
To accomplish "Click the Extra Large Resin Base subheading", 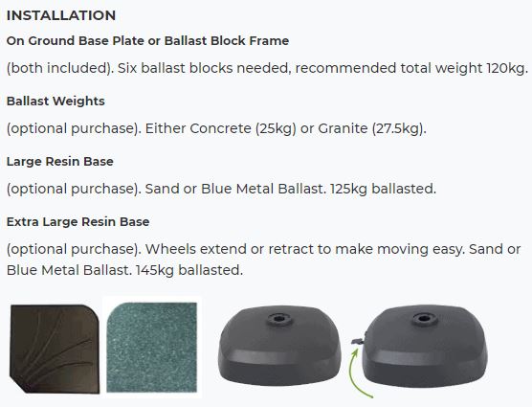I will point(78,222).
